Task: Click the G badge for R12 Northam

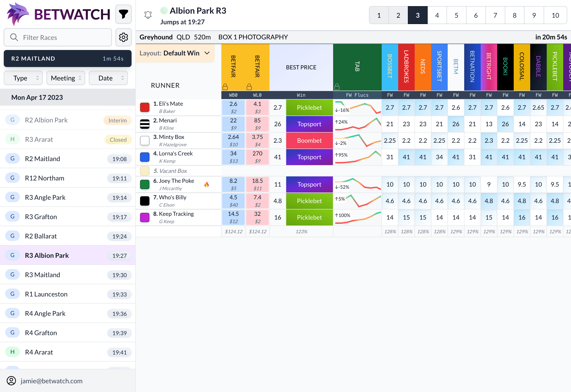Action: (x=12, y=178)
